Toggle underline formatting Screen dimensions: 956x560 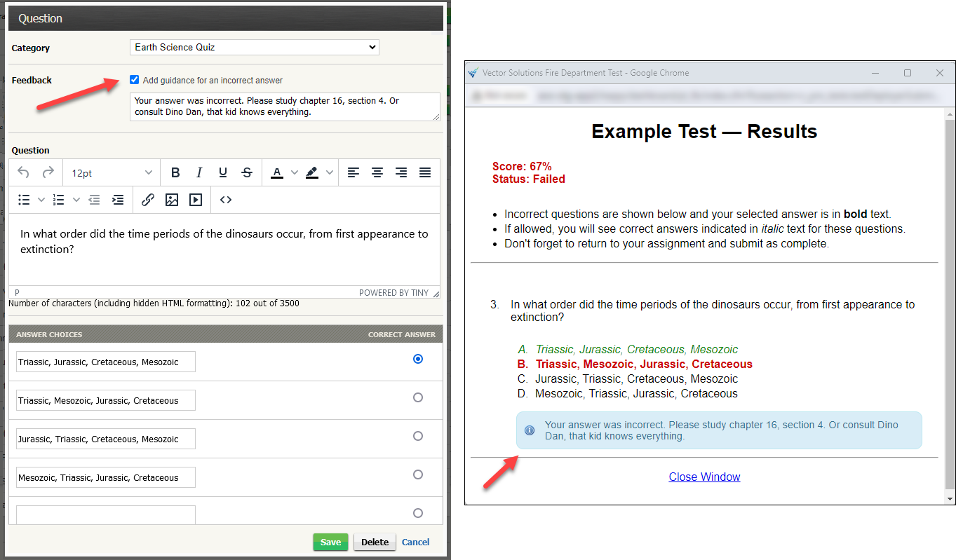222,172
